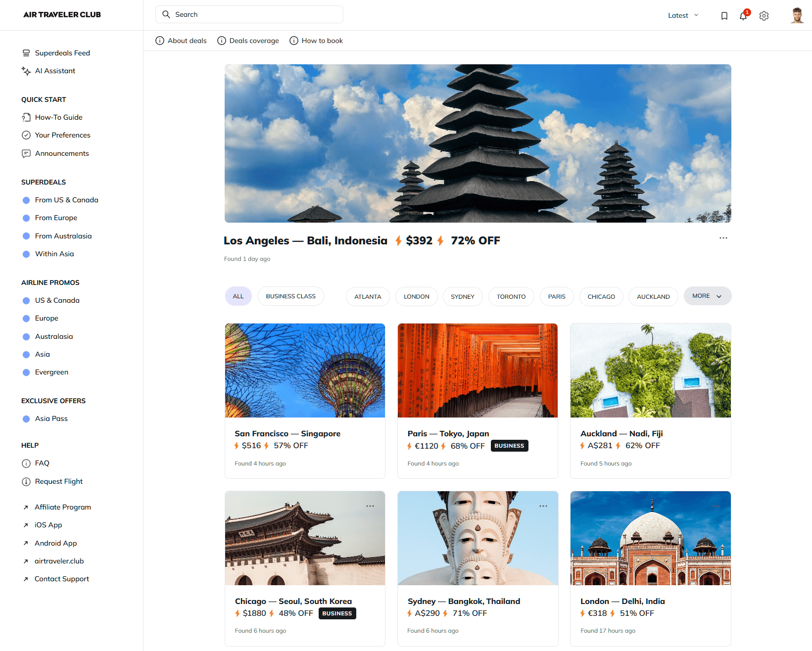This screenshot has width=812, height=651.
Task: Toggle the Sydney city filter chip
Action: 462,297
